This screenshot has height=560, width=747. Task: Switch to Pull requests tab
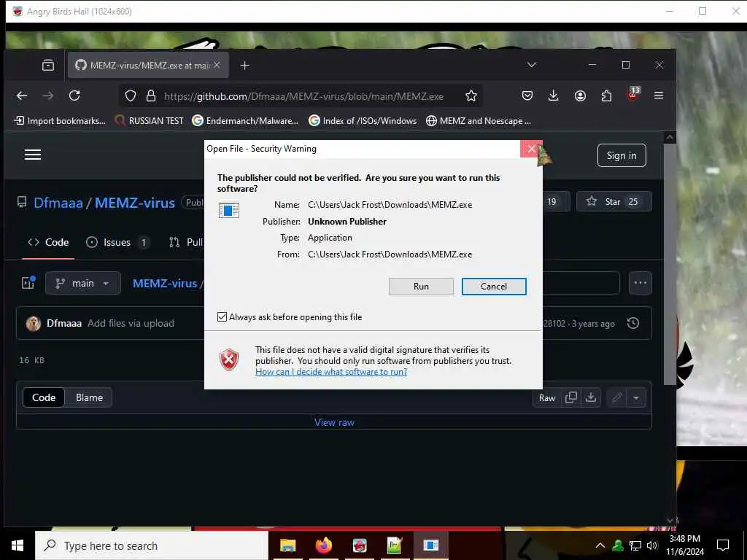[x=186, y=242]
